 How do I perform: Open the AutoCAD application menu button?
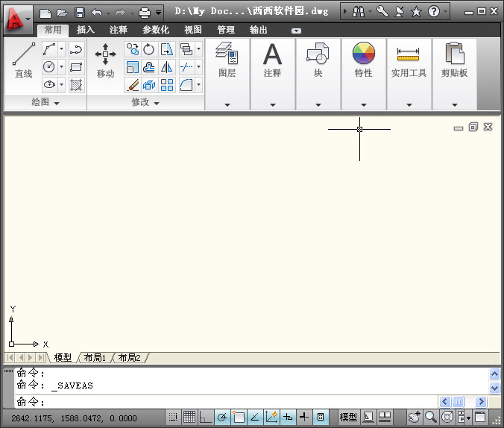[x=18, y=17]
